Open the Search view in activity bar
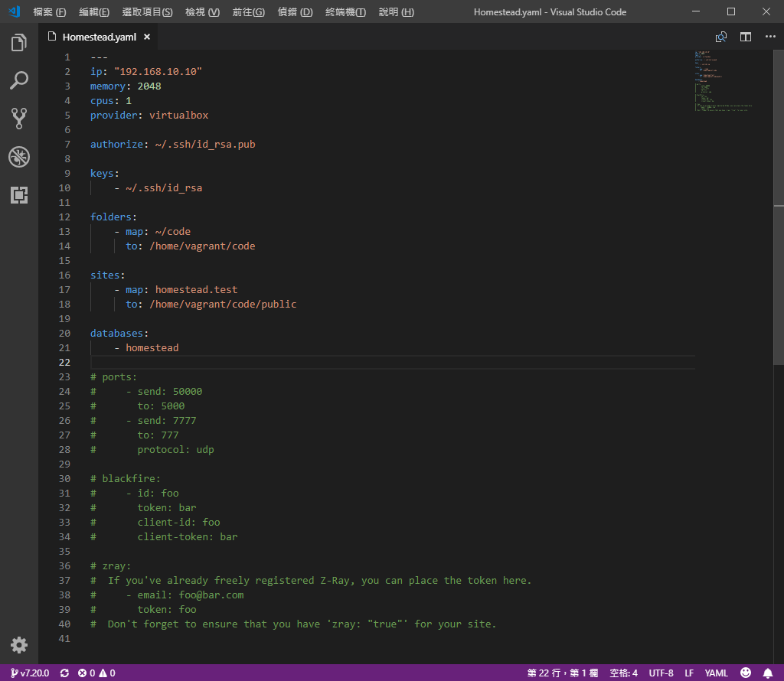784x681 pixels. point(19,80)
